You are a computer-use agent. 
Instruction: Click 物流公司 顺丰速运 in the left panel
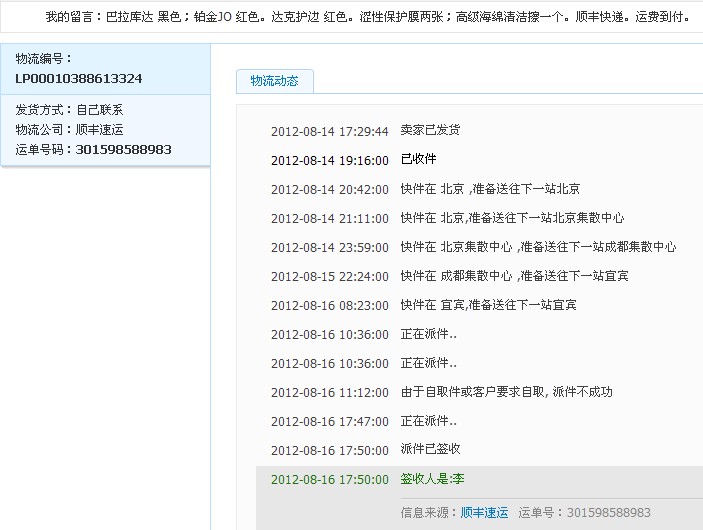pyautogui.click(x=69, y=130)
